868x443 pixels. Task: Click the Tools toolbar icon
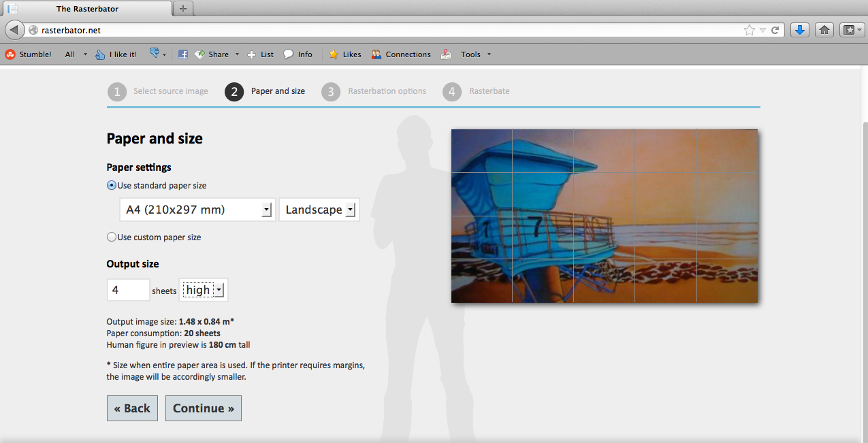click(447, 54)
